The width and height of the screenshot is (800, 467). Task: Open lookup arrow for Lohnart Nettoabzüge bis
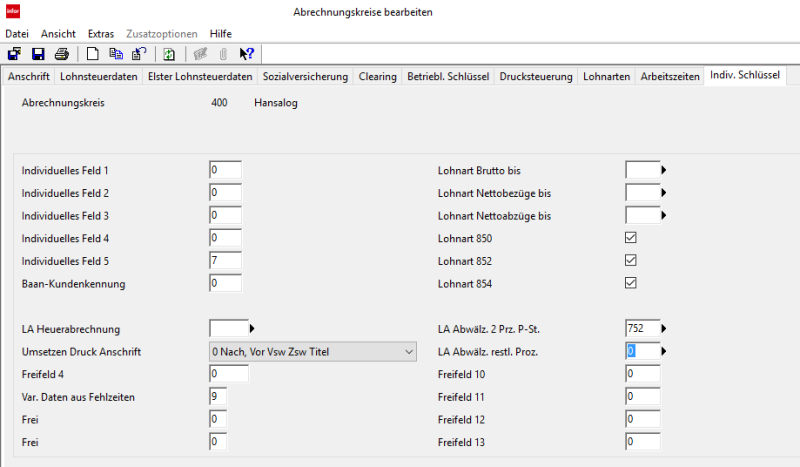point(664,215)
